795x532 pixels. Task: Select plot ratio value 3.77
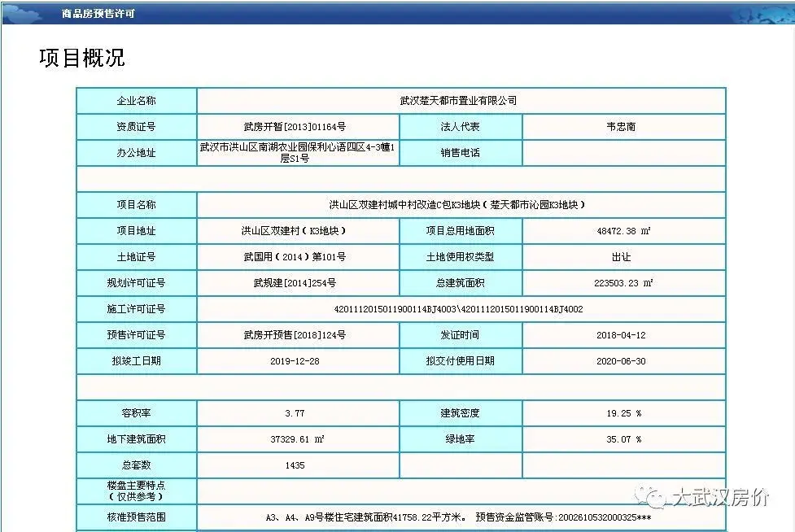click(x=295, y=413)
